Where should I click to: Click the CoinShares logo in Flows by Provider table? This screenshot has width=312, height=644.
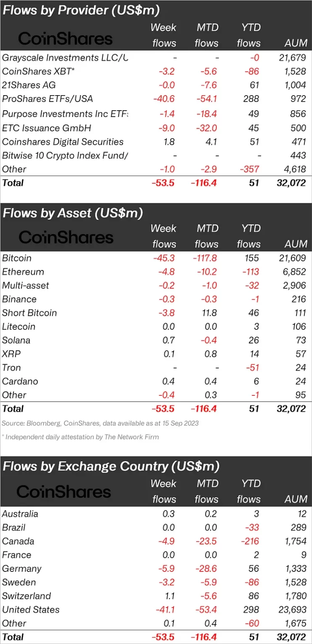66,39
